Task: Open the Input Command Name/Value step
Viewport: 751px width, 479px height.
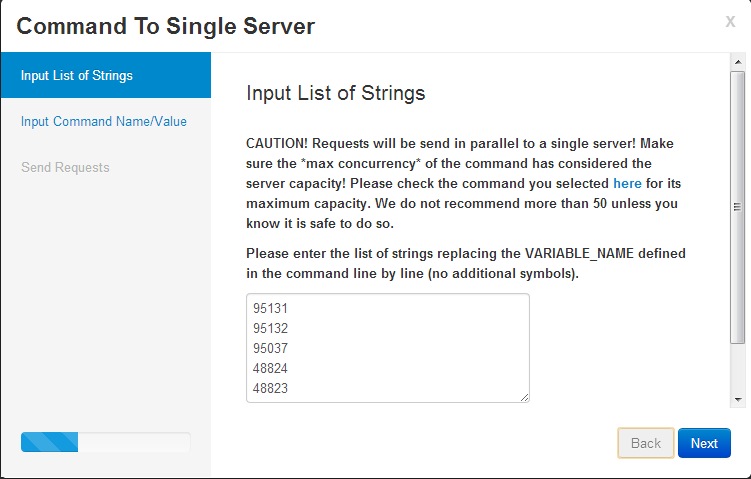Action: click(103, 121)
